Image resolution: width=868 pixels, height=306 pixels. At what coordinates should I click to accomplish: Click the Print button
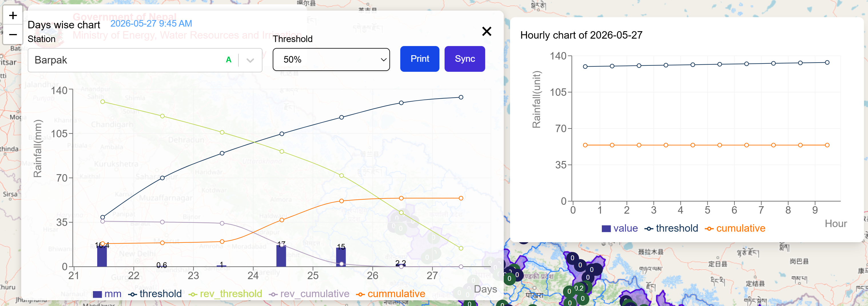point(419,59)
